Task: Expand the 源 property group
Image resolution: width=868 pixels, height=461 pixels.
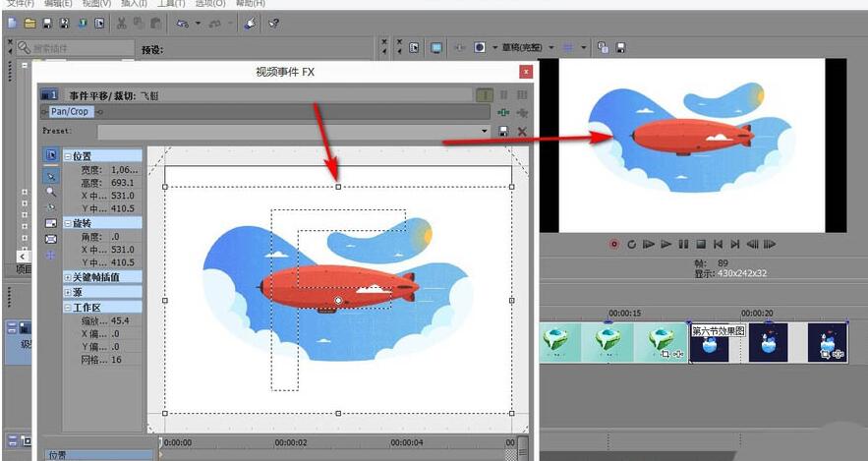Action: click(x=68, y=292)
